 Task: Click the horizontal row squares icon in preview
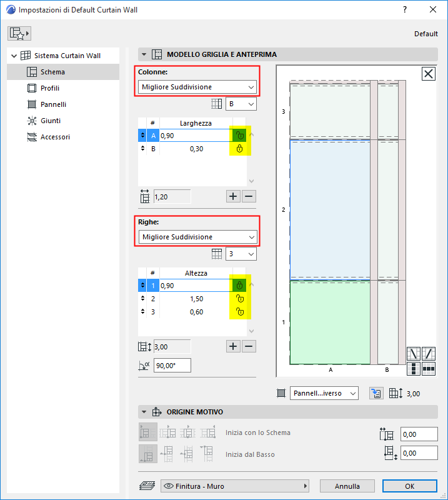pyautogui.click(x=429, y=369)
